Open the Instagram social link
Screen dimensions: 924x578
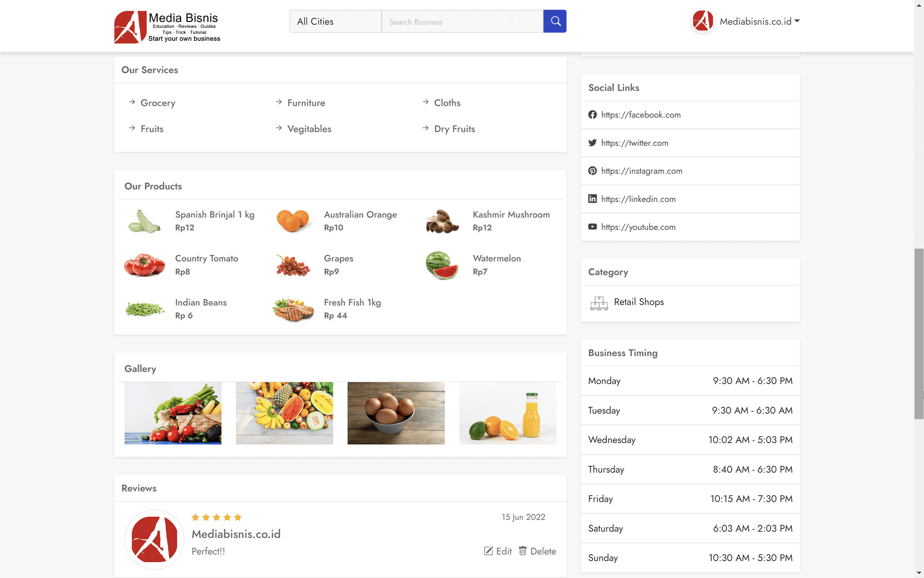642,171
